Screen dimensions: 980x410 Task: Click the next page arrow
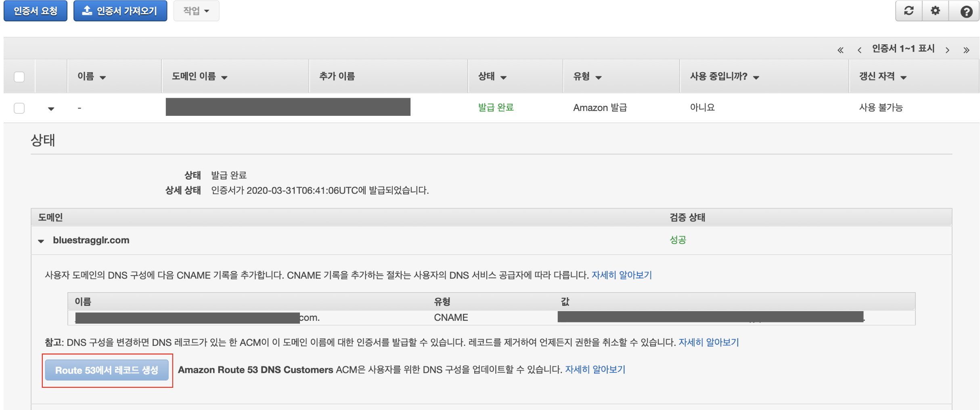pos(948,50)
